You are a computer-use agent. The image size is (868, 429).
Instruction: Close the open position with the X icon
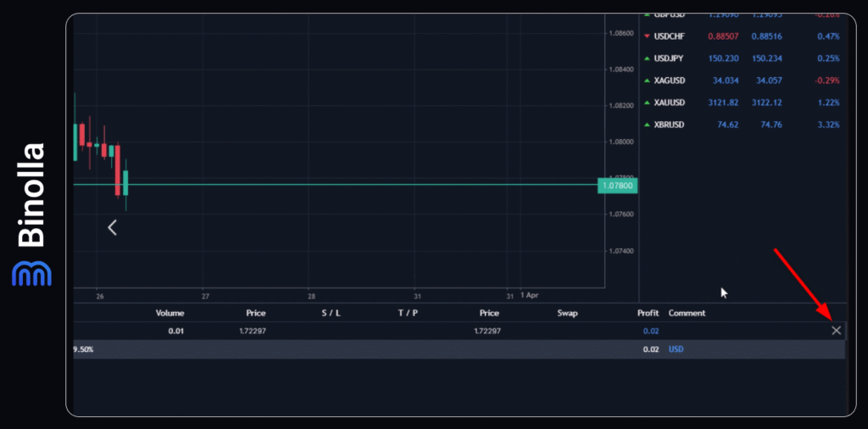pyautogui.click(x=836, y=331)
